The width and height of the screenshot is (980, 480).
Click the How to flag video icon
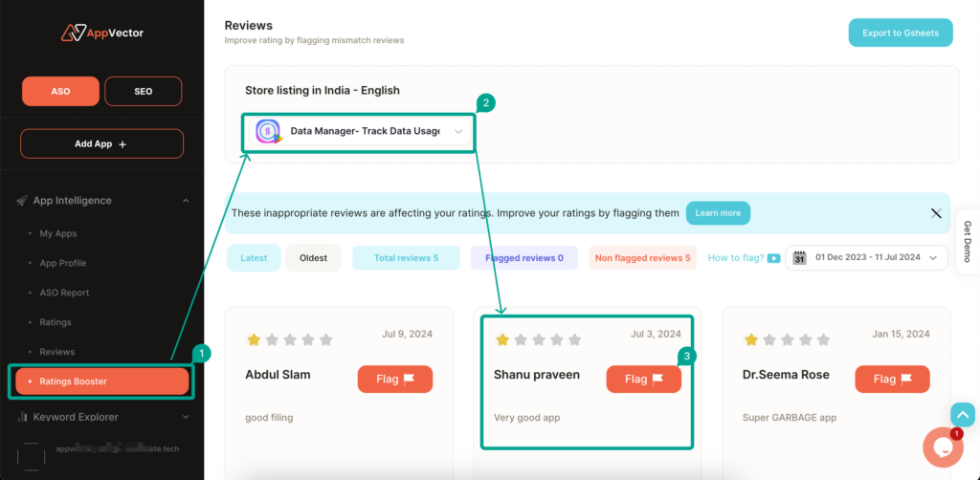[773, 258]
